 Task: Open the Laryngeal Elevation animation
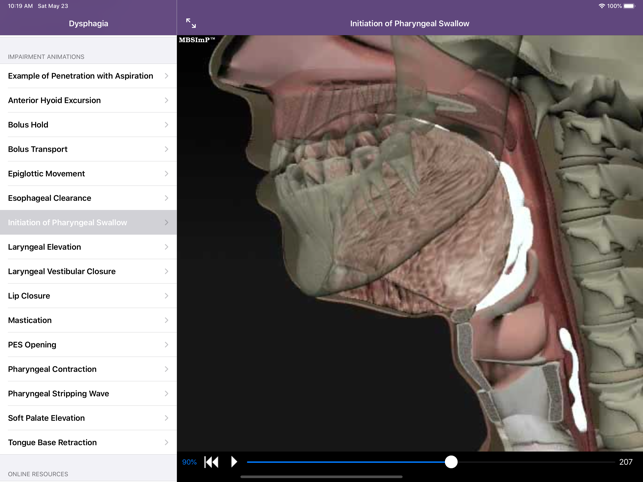tap(45, 247)
